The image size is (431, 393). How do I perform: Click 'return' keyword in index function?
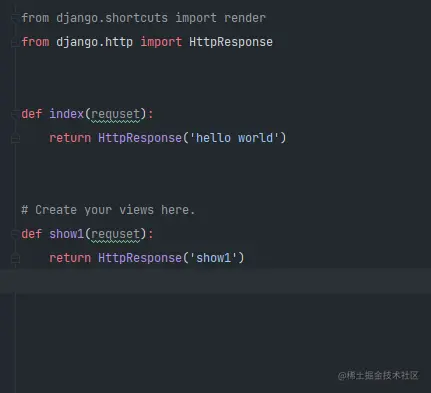[x=70, y=138]
